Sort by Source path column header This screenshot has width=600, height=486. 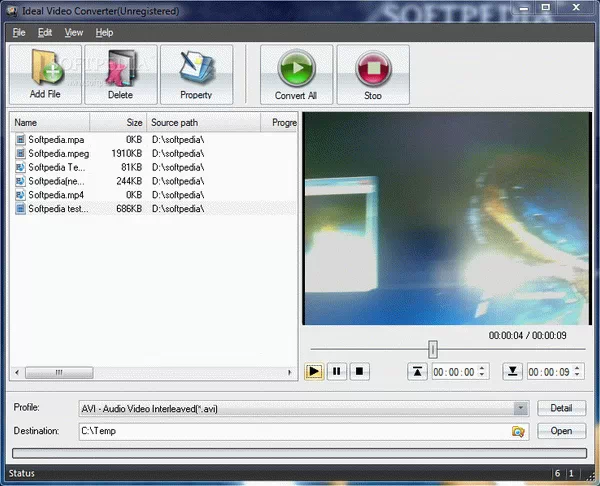coord(204,122)
